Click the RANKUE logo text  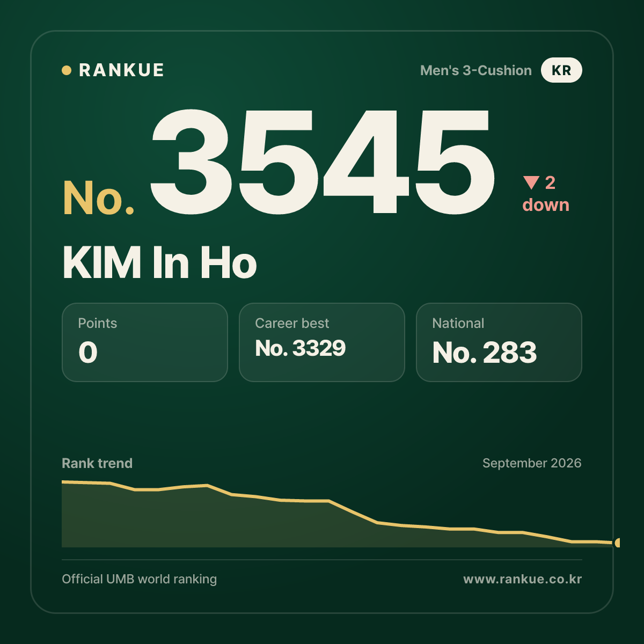[x=121, y=70]
